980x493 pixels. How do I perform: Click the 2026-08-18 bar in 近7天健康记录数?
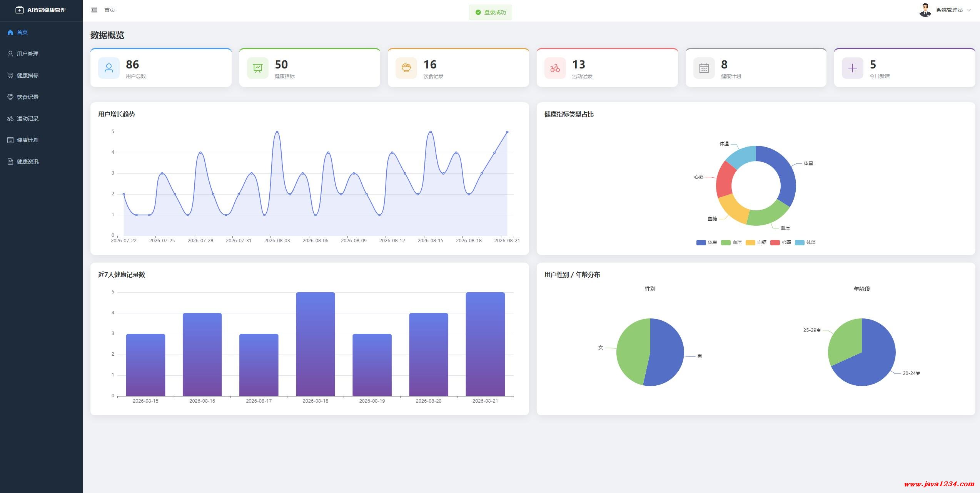click(316, 344)
